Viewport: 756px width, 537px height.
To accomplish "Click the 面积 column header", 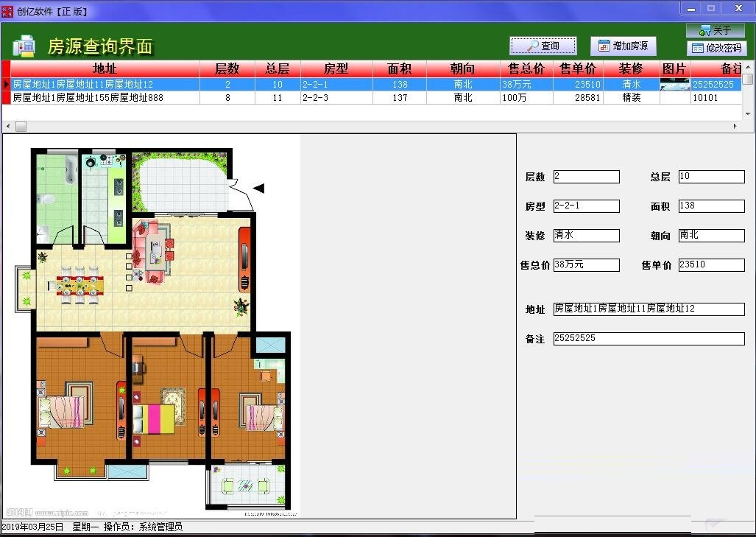I will (400, 69).
